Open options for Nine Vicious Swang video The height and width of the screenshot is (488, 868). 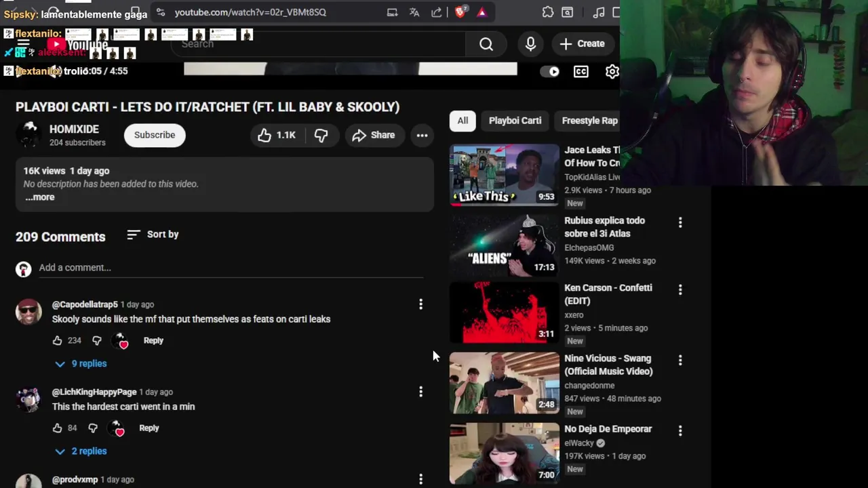680,360
